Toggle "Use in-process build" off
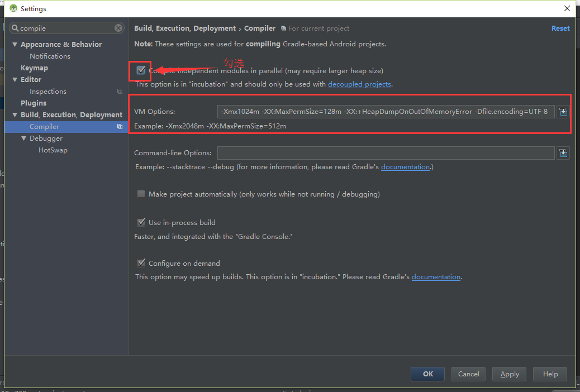This screenshot has height=392, width=580. (x=141, y=222)
